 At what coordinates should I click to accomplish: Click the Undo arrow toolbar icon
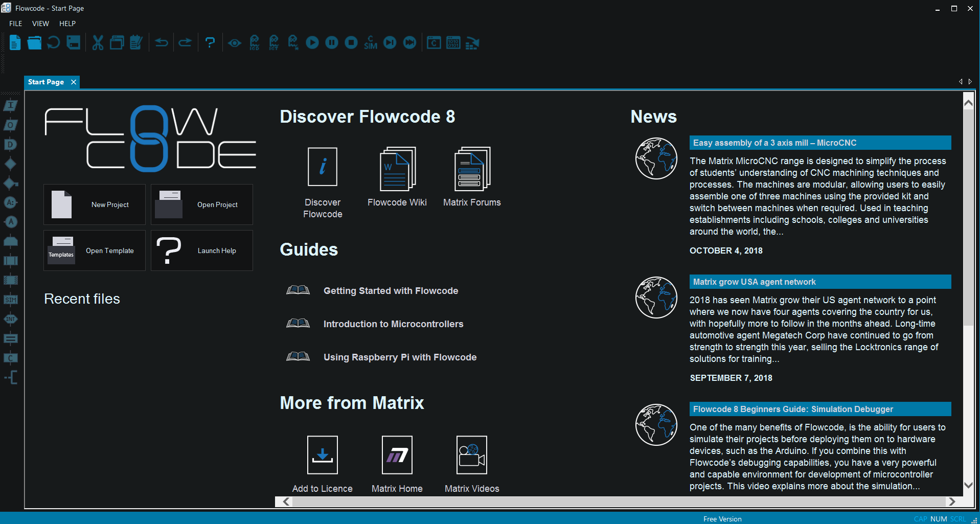[x=162, y=43]
